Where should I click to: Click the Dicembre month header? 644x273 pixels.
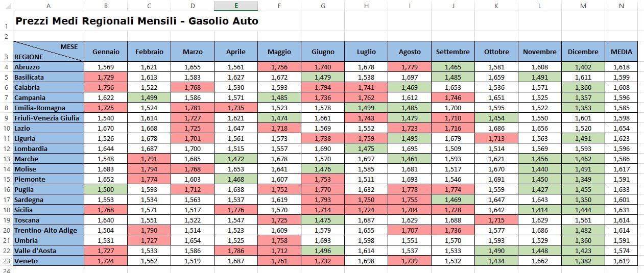click(x=583, y=52)
